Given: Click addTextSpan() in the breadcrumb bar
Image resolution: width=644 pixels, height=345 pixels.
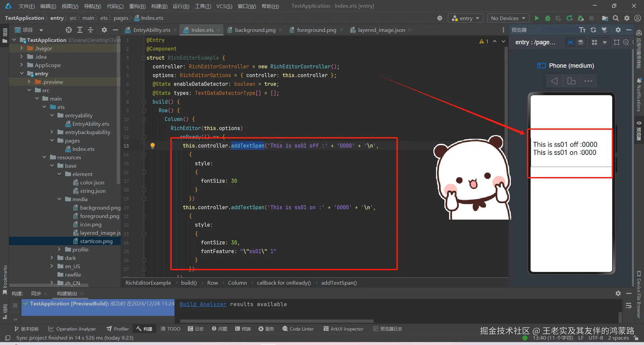Looking at the screenshot, I should (x=339, y=283).
